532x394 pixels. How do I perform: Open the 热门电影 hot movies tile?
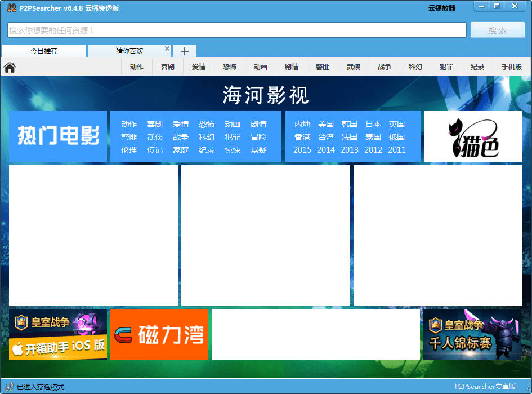pyautogui.click(x=58, y=136)
